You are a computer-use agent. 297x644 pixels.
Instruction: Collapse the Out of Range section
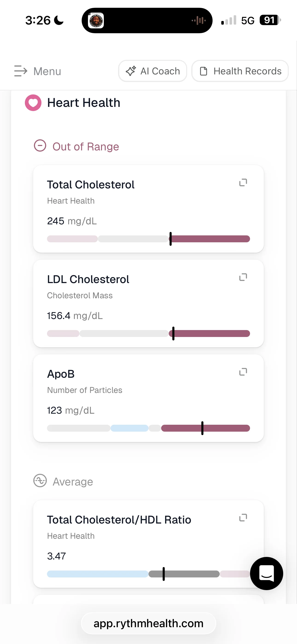point(40,146)
